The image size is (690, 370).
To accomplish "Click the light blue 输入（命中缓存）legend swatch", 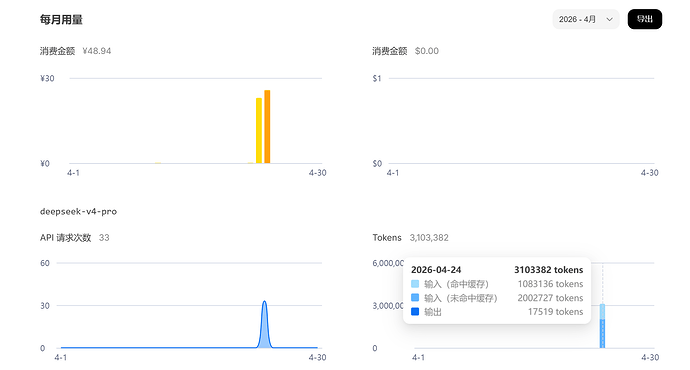I will 415,284.
